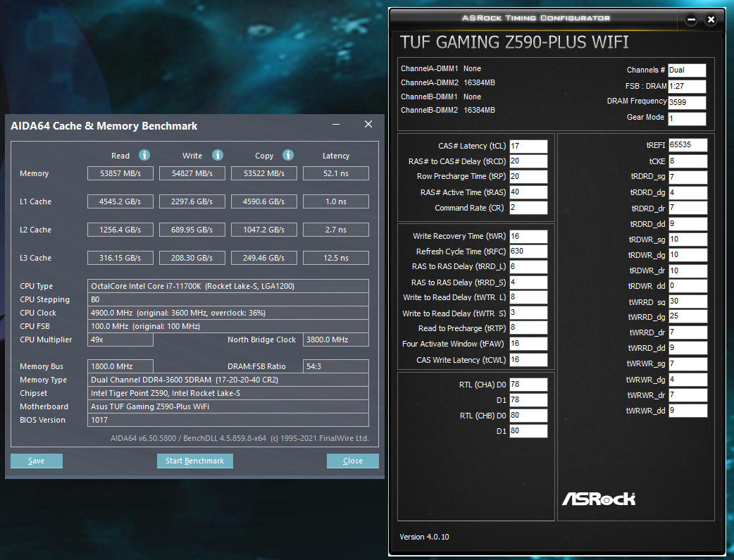Click the BIOS Version field 1017
The width and height of the screenshot is (734, 560).
(228, 420)
